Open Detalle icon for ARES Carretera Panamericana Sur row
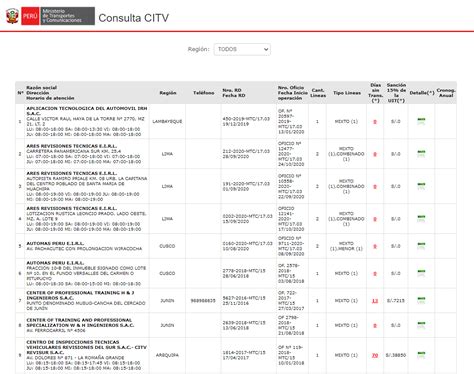Image resolution: width=474 pixels, height=374 pixels. point(421,154)
